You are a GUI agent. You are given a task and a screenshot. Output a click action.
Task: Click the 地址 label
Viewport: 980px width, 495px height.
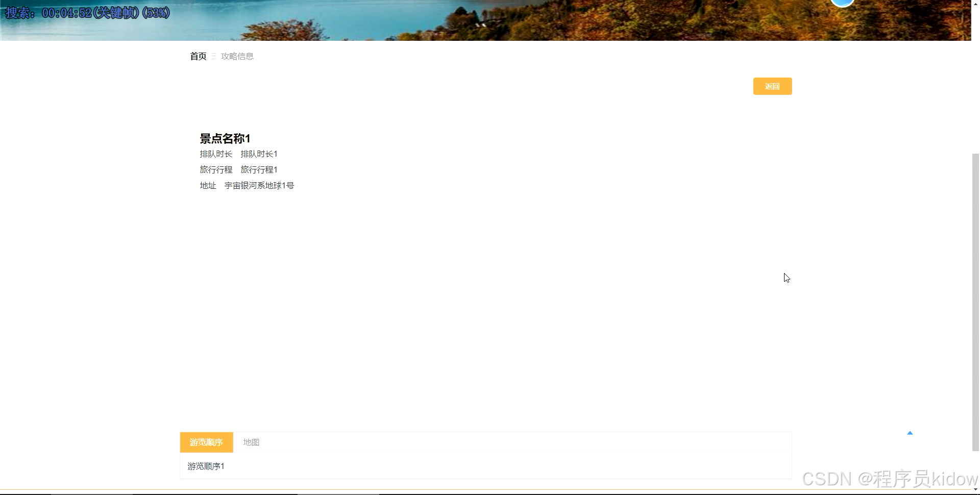[208, 186]
